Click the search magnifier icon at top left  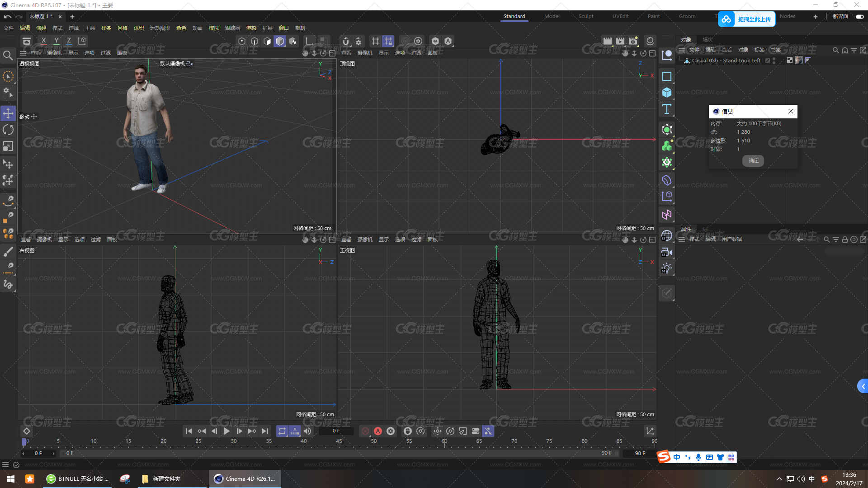pyautogui.click(x=8, y=56)
